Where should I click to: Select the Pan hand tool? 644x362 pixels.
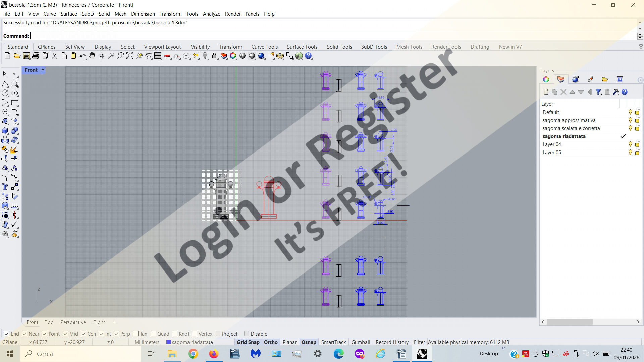92,56
